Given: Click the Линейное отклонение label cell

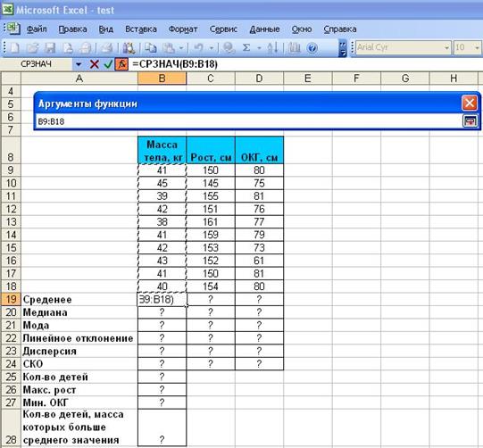Looking at the screenshot, I should [79, 338].
